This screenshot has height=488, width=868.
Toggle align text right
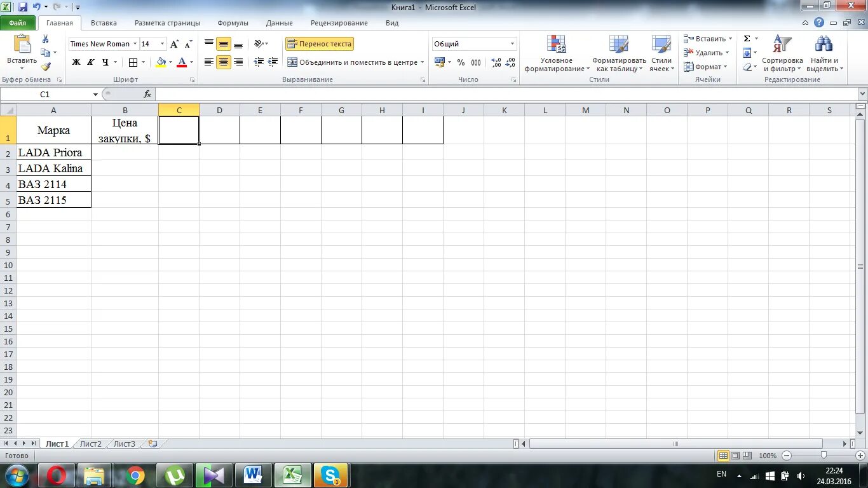pos(238,62)
